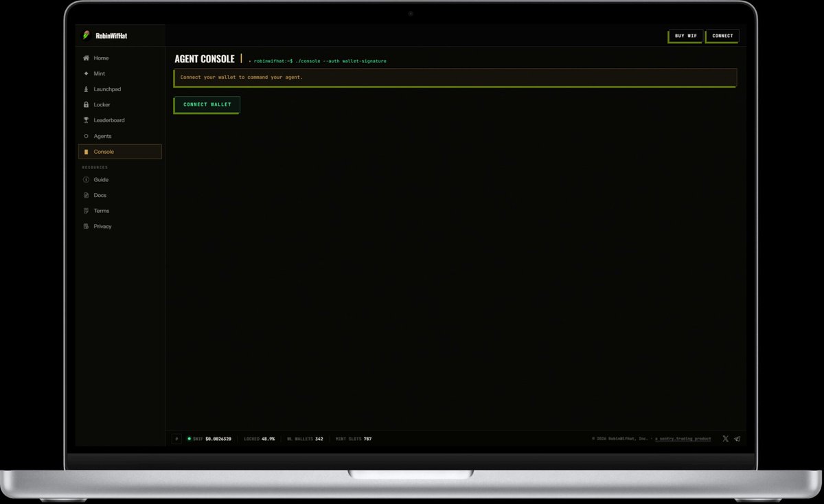Screen dimensions: 824x504
Task: Click the top-bar CONNECT button
Action: pyautogui.click(x=722, y=36)
